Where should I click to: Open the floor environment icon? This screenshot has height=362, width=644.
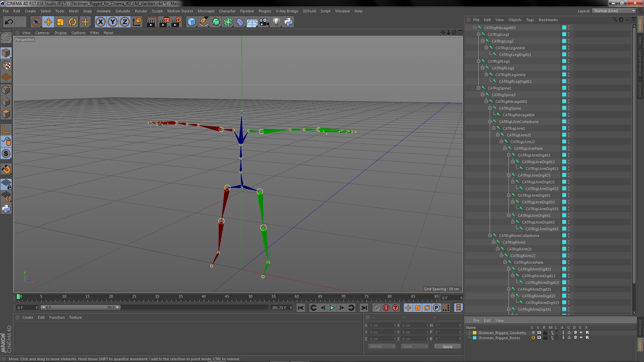(x=252, y=22)
